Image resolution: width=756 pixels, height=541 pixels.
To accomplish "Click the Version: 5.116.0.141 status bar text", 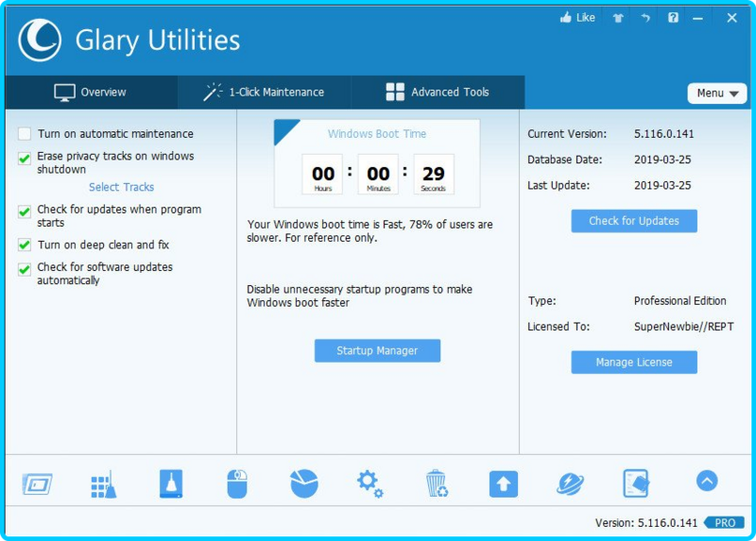I will (x=646, y=523).
